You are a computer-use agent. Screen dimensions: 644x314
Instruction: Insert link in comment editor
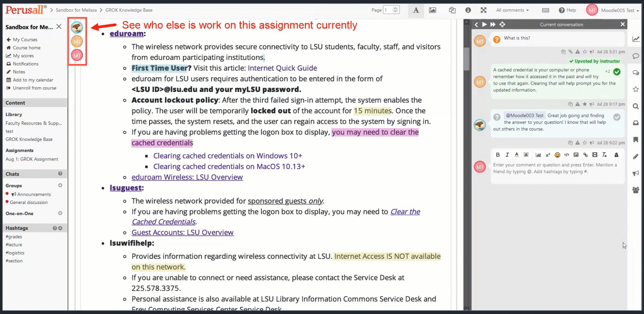point(585,155)
